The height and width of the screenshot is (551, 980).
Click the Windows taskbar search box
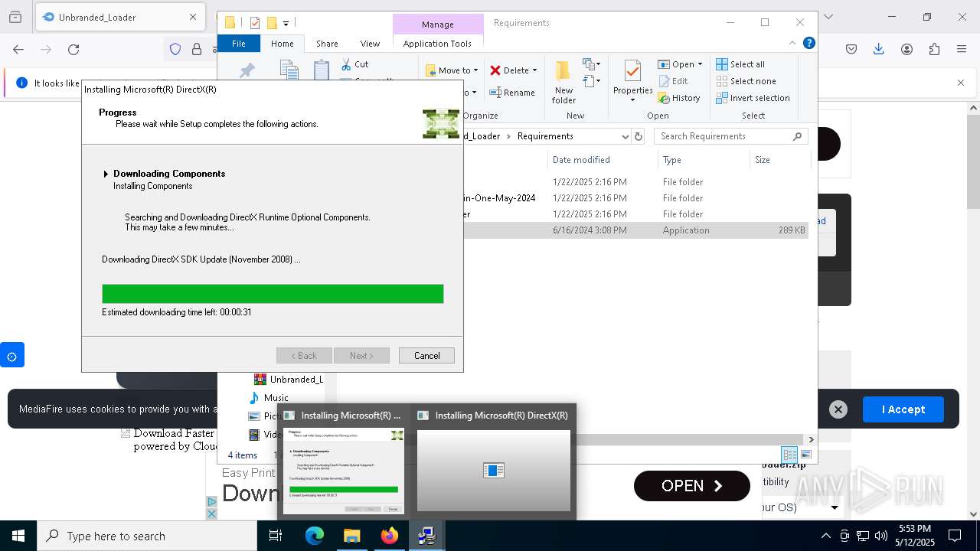tap(147, 536)
